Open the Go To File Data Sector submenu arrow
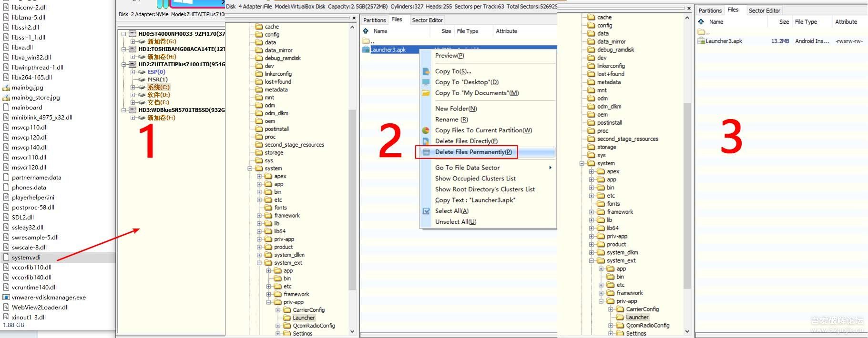The image size is (868, 338). coord(550,168)
